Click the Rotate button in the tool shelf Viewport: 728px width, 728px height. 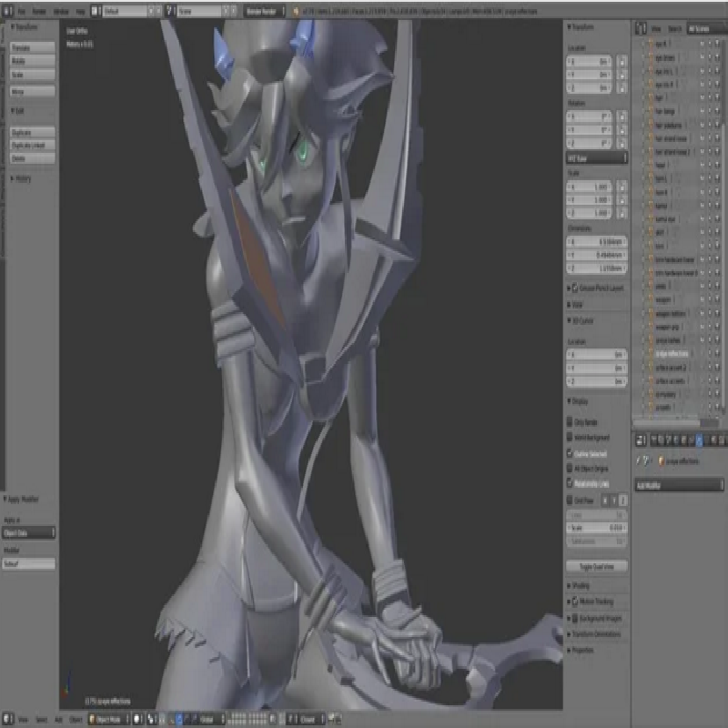pyautogui.click(x=33, y=61)
